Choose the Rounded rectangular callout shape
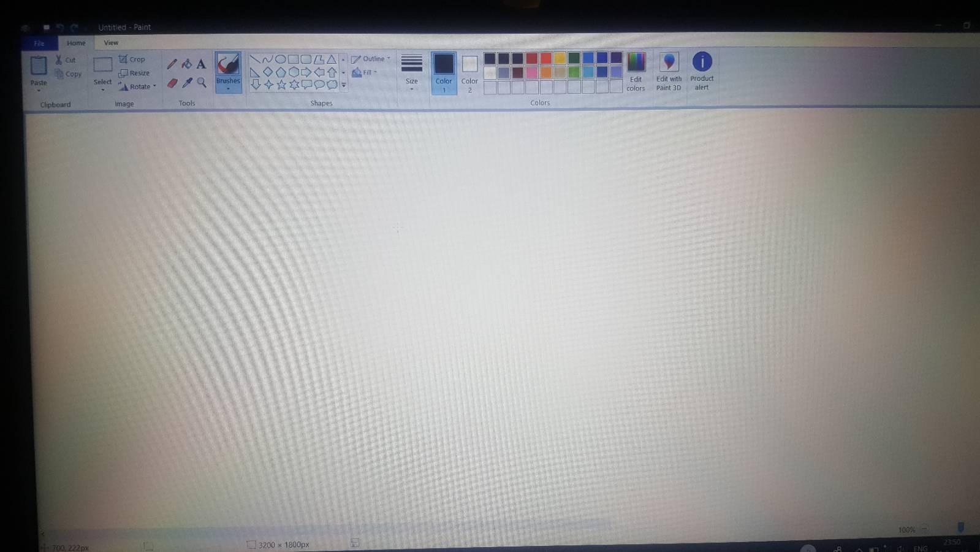This screenshot has height=552, width=980. tap(306, 85)
